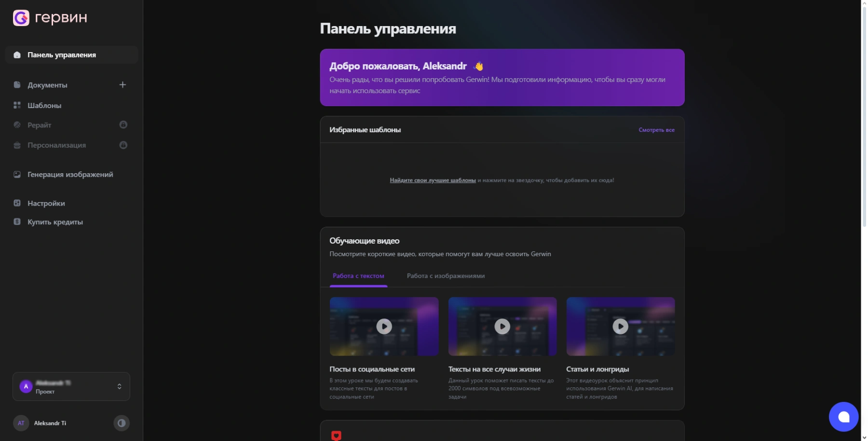This screenshot has height=441, width=868.
Task: Open the Documents section icon
Action: tap(17, 85)
